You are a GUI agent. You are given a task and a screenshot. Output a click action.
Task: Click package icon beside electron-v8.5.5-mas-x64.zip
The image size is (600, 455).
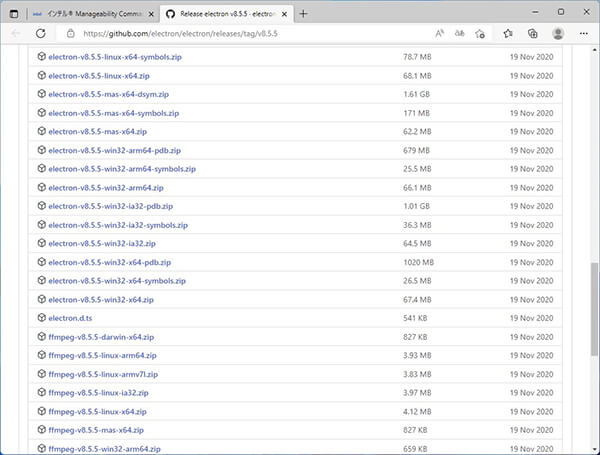pyautogui.click(x=42, y=131)
